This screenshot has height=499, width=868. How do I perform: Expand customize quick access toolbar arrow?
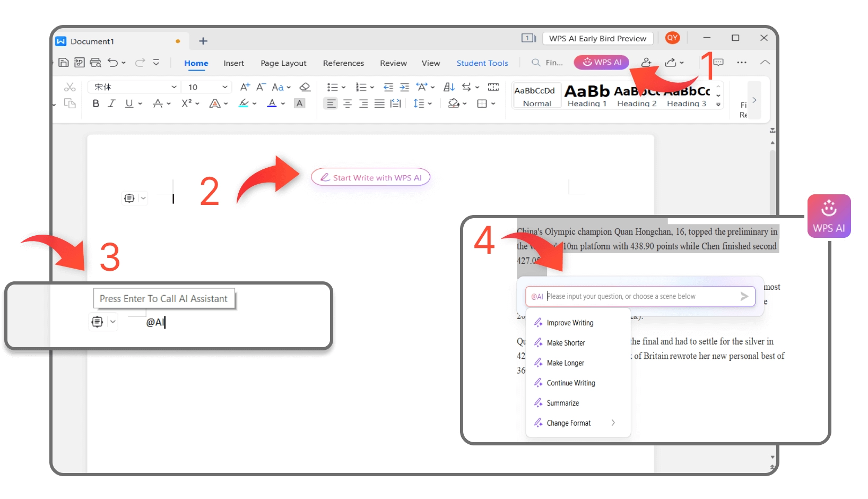(x=156, y=63)
